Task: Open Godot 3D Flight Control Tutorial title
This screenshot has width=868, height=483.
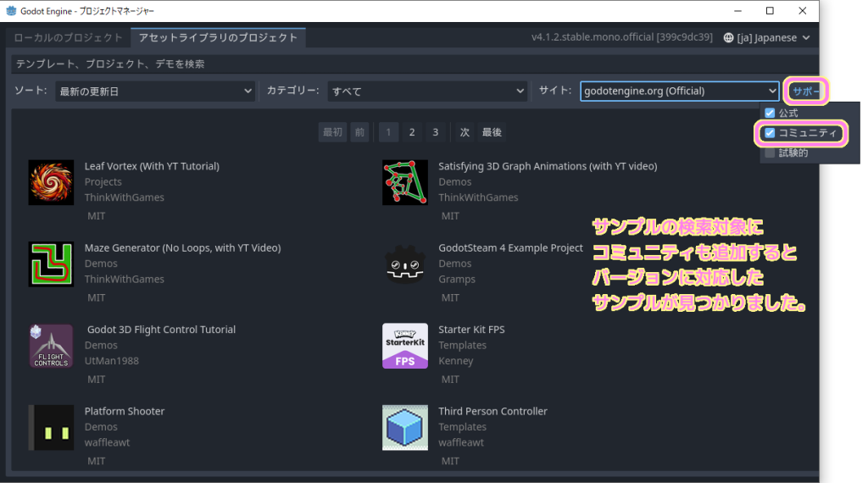Action: point(161,329)
